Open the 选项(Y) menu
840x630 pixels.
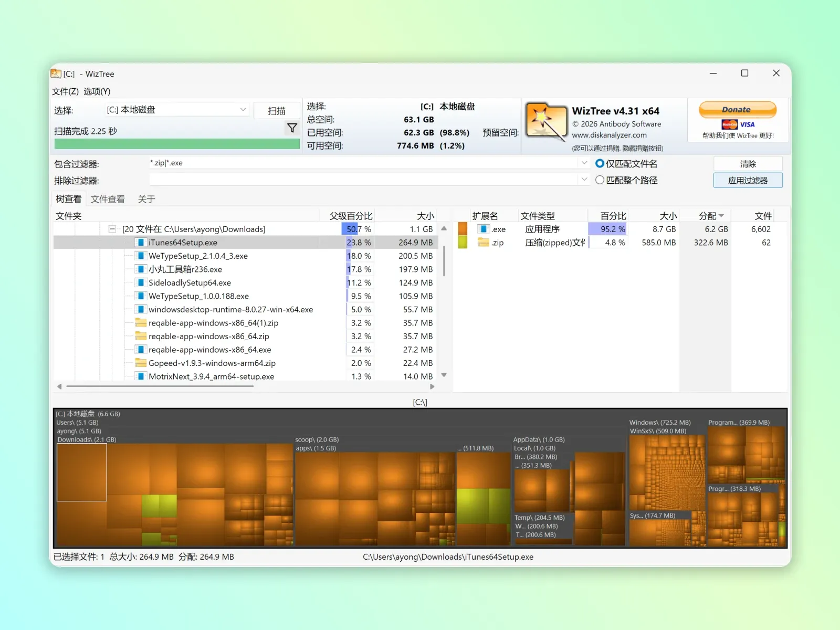[97, 91]
